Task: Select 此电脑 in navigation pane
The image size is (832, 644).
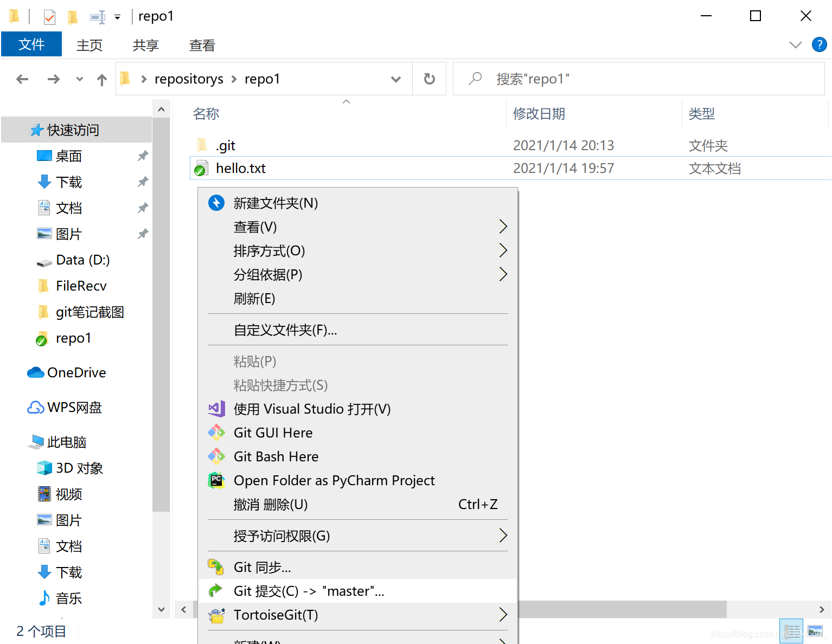Action: point(67,442)
